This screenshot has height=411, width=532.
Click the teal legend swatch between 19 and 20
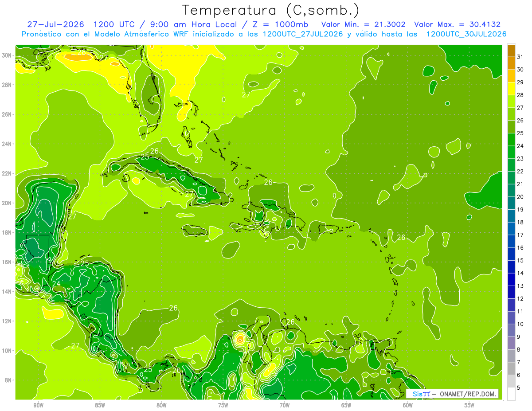tap(511, 203)
